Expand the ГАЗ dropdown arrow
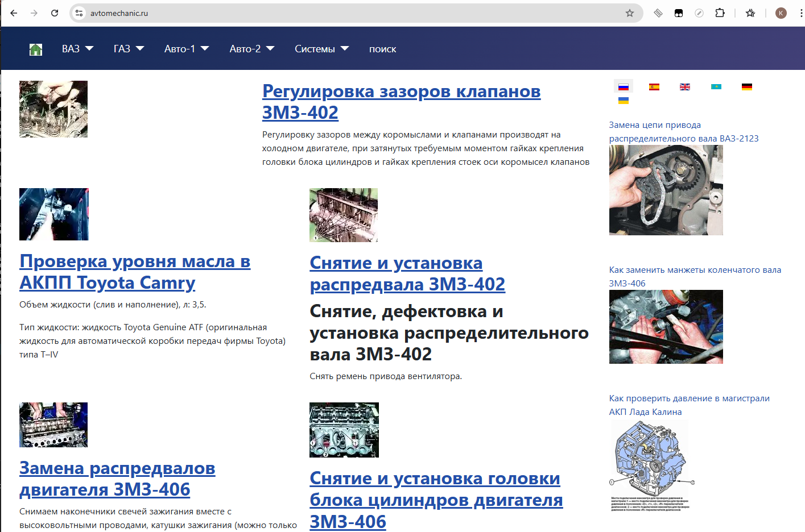The width and height of the screenshot is (805, 532). click(140, 49)
